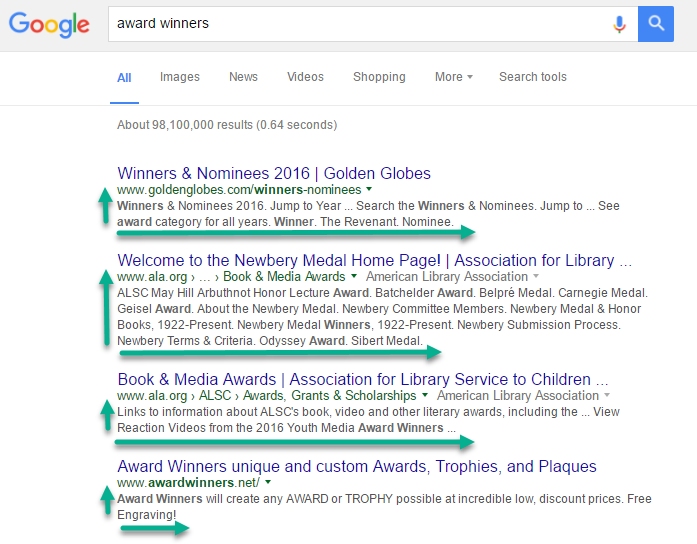The image size is (697, 544).
Task: Switch to the Images tab
Action: [180, 77]
